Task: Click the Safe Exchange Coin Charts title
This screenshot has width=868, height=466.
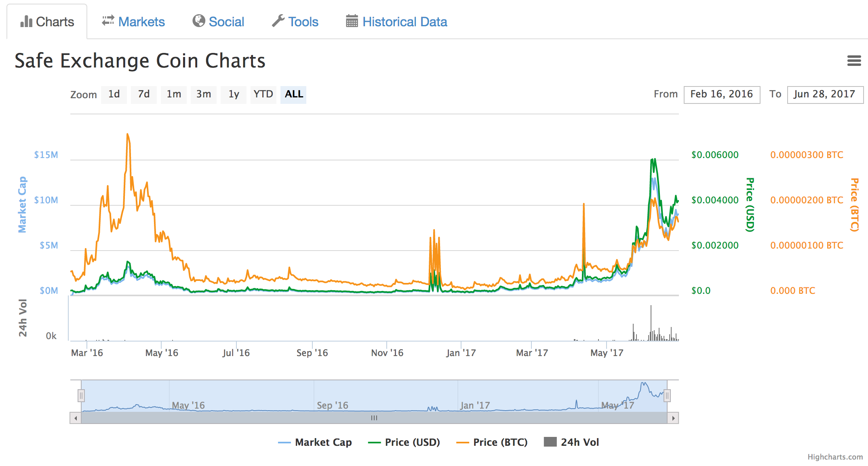Action: (140, 61)
